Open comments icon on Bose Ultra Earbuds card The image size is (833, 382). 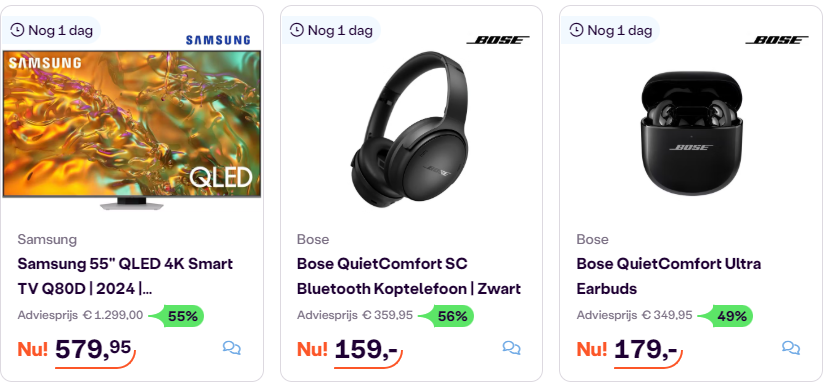[x=791, y=348]
